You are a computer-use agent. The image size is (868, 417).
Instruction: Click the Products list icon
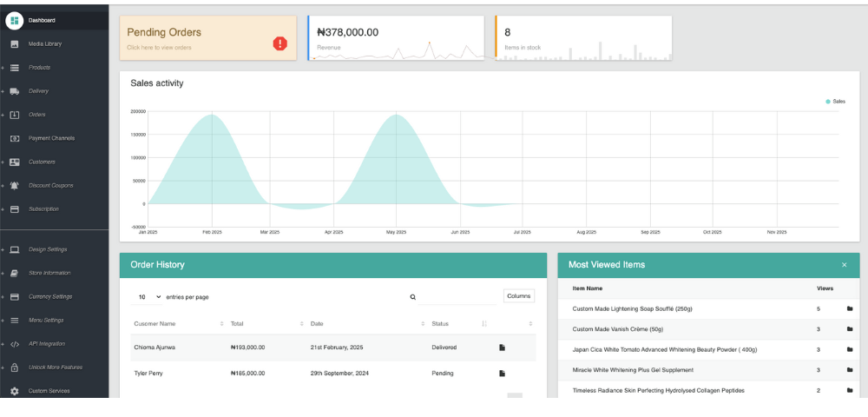pos(15,68)
